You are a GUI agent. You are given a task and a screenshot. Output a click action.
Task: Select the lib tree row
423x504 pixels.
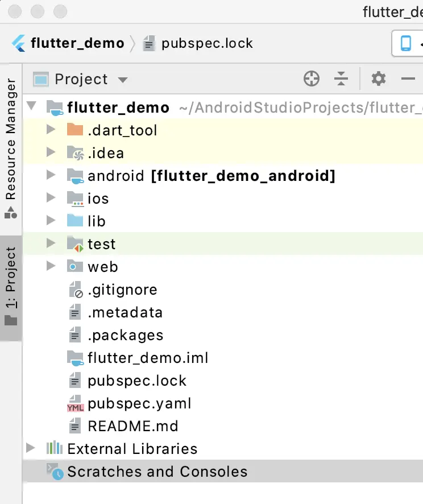[223, 221]
